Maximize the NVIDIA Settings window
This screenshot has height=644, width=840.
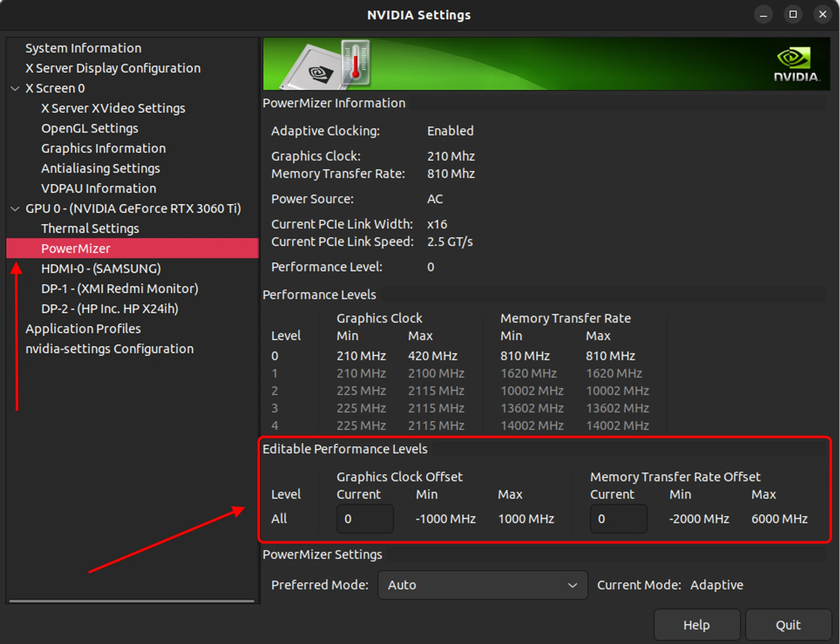click(793, 15)
